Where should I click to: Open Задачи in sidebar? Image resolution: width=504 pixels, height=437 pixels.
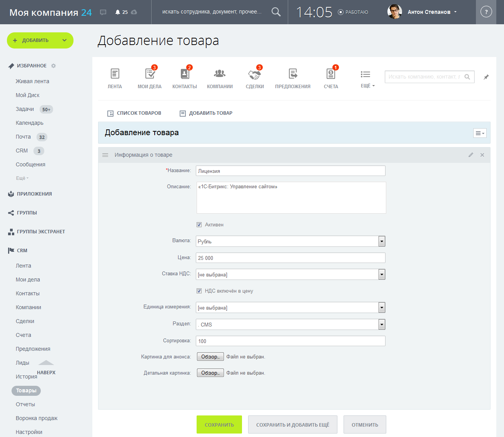point(25,109)
